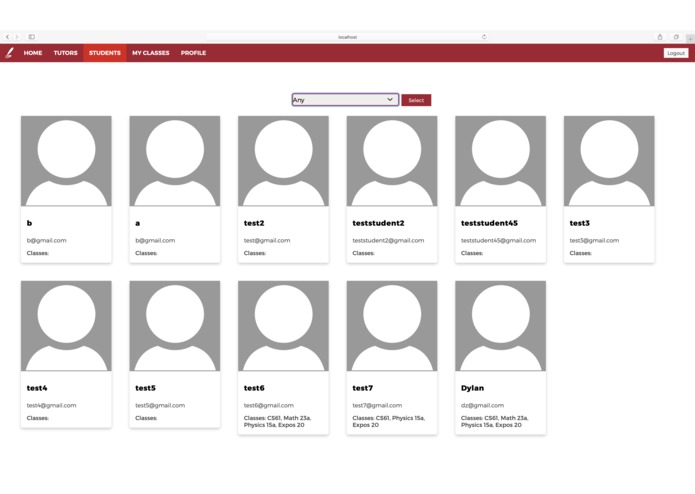The image size is (695, 494).
Task: Click the localhost address bar
Action: (348, 37)
